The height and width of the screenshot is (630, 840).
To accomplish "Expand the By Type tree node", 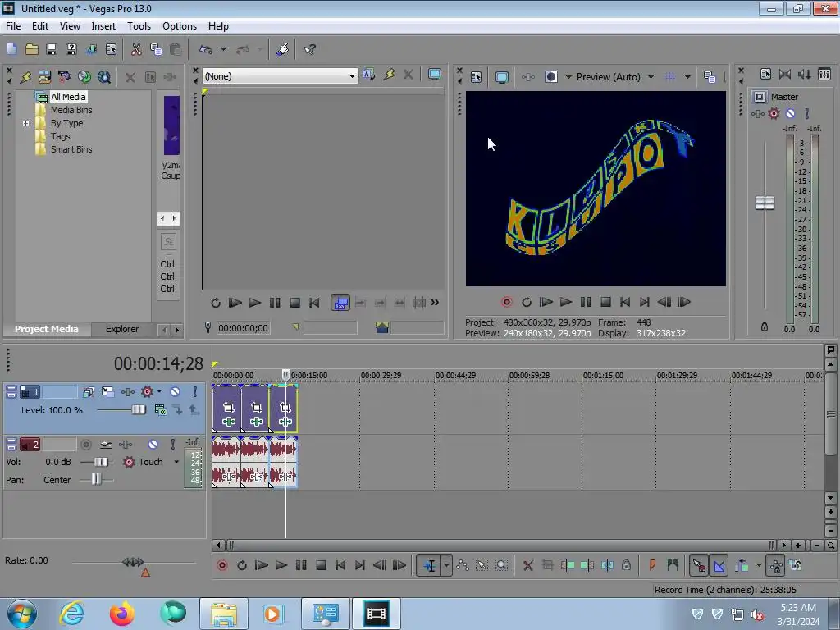I will [25, 123].
